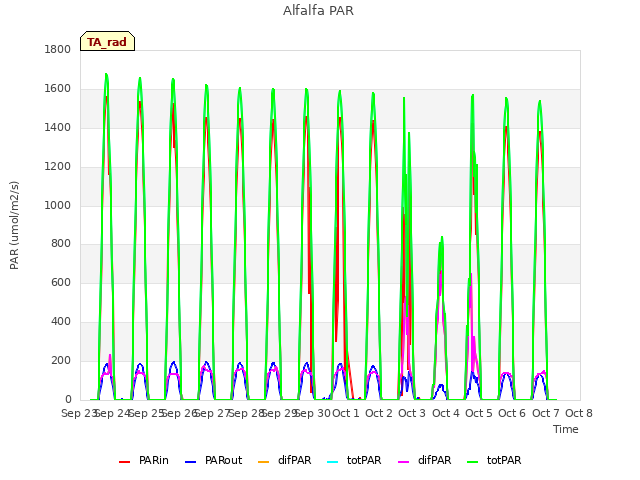Click the Oct 3 x-axis label
This screenshot has height=480, width=640.
coord(412,413)
